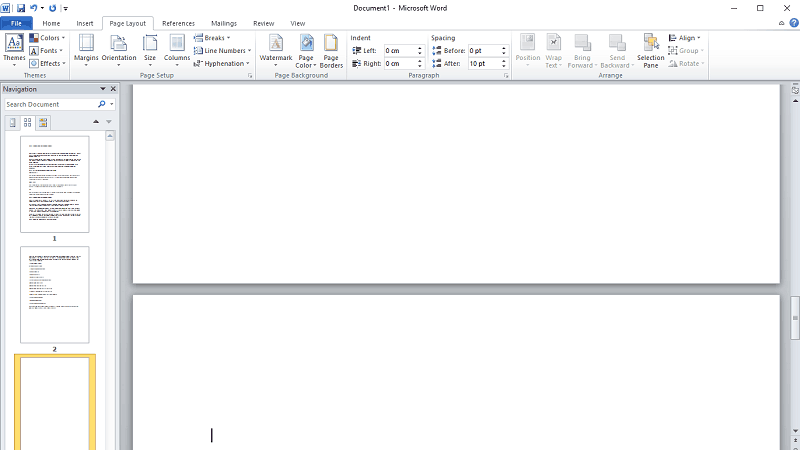
Task: Click the Navigation pane scroll up arrow
Action: 110,136
